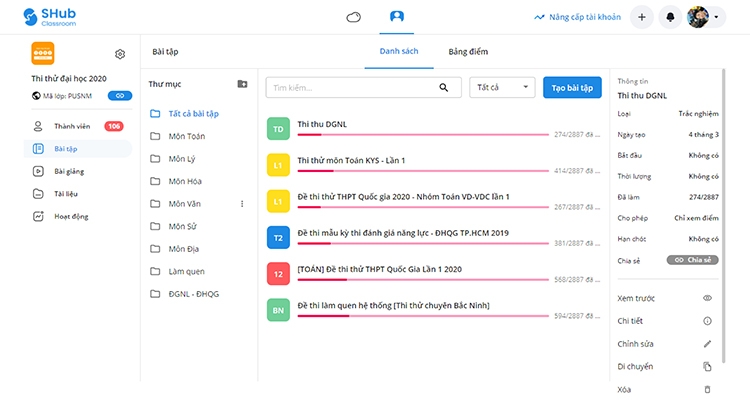This screenshot has height=400, width=750.
Task: Click the Tạo bài tập button
Action: (572, 88)
